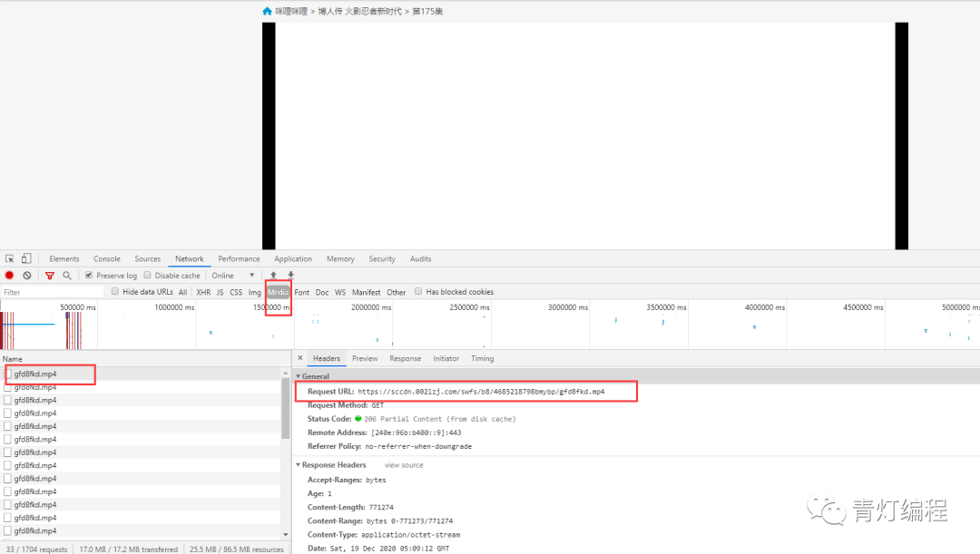
Task: Click the inspect element picker icon
Action: 10,259
